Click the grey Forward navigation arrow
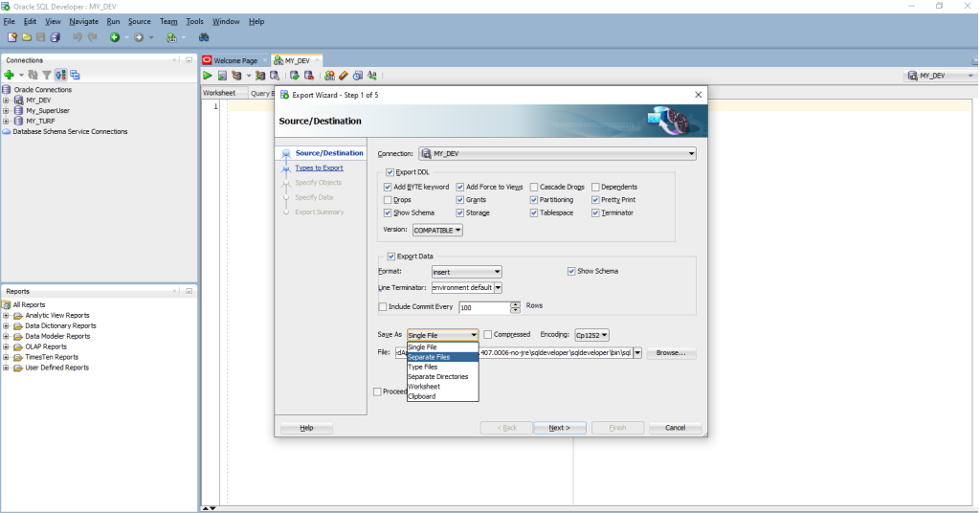This screenshot has height=513, width=980. (139, 37)
